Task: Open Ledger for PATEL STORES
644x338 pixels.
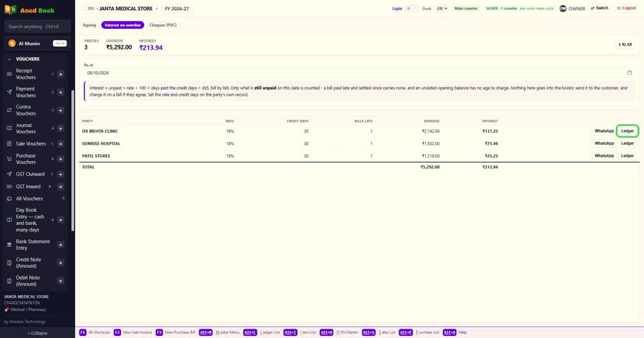Action: click(627, 156)
